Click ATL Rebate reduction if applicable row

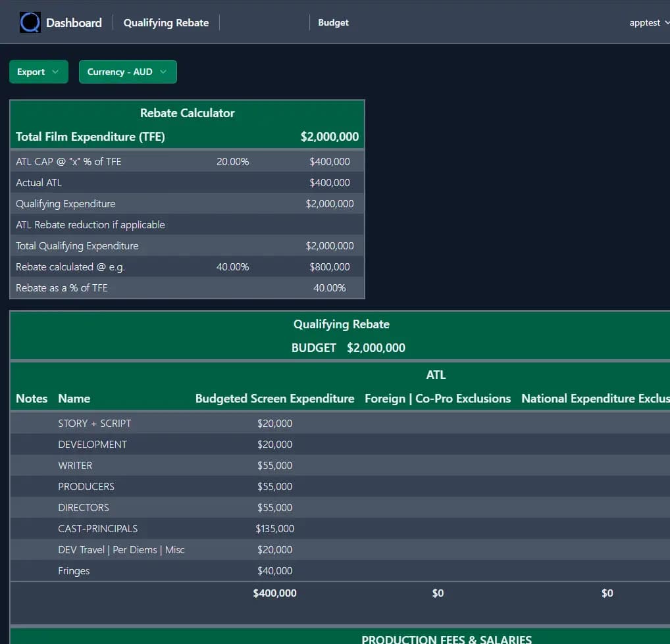tap(187, 224)
